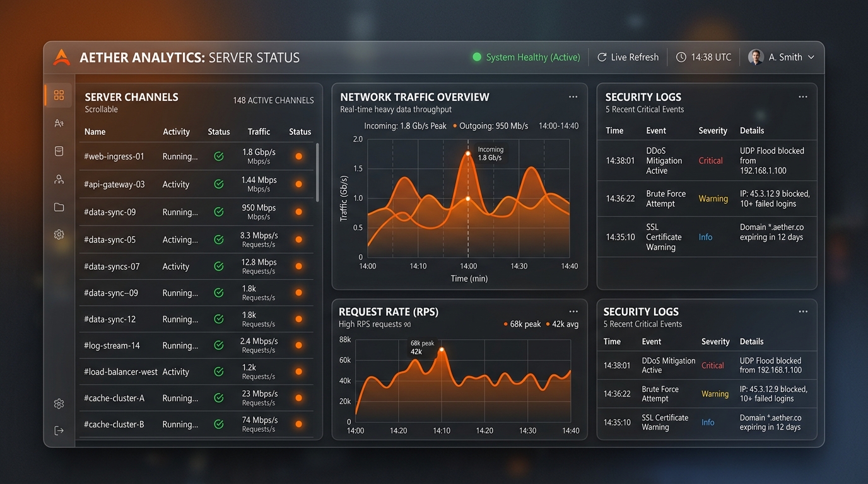Select the Incoming 1.8 Gb/s peak data point
Viewport: 868px width, 484px height.
point(468,153)
